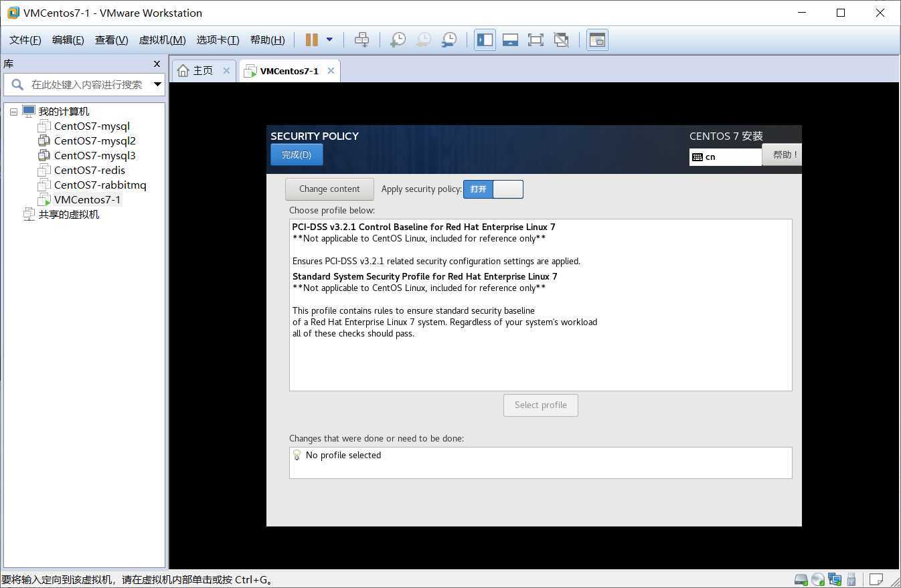Click the Change content button

[329, 189]
